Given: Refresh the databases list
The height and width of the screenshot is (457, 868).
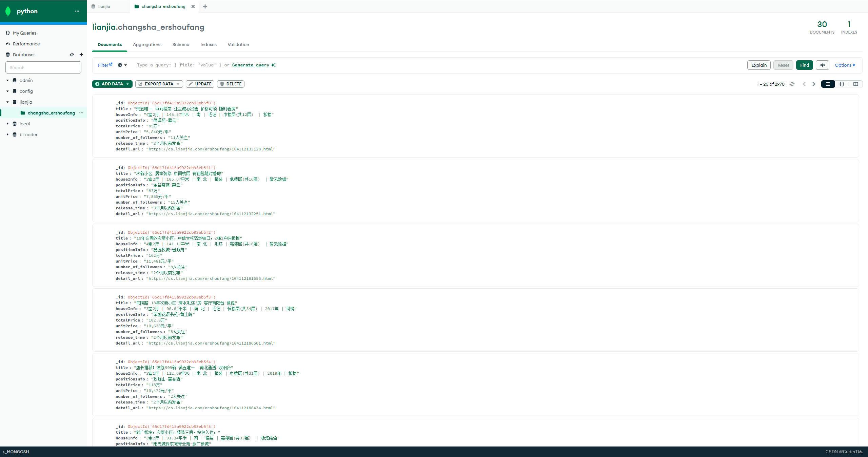Looking at the screenshot, I should pos(72,55).
